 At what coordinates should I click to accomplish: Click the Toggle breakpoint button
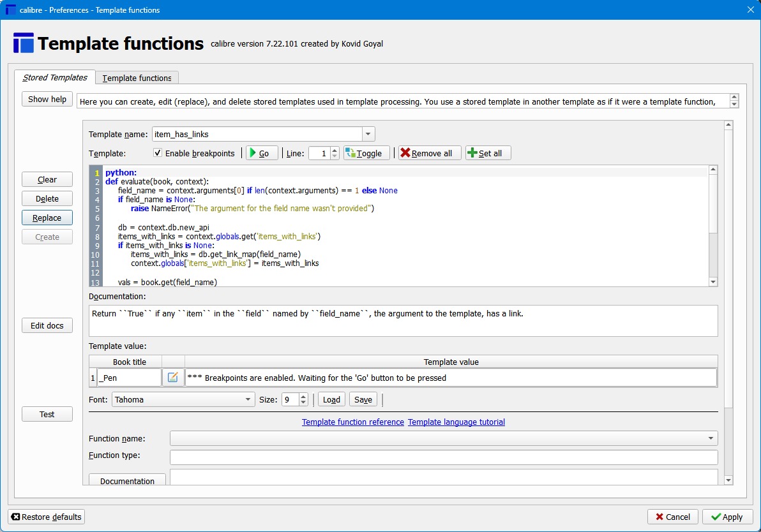[366, 153]
